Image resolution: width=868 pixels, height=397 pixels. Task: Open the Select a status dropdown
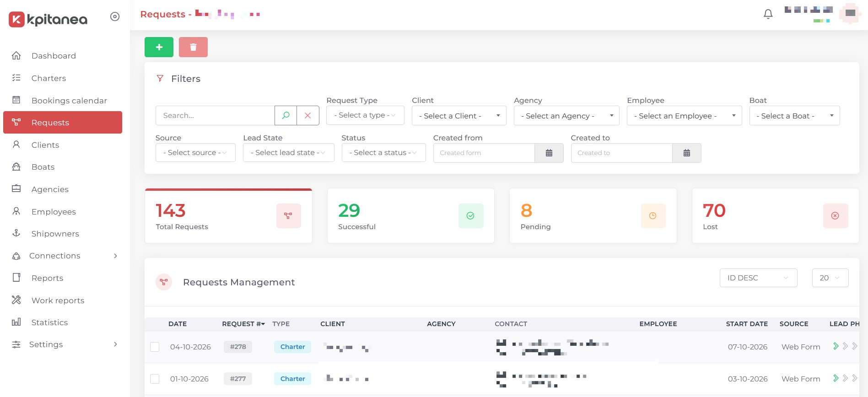tap(383, 153)
